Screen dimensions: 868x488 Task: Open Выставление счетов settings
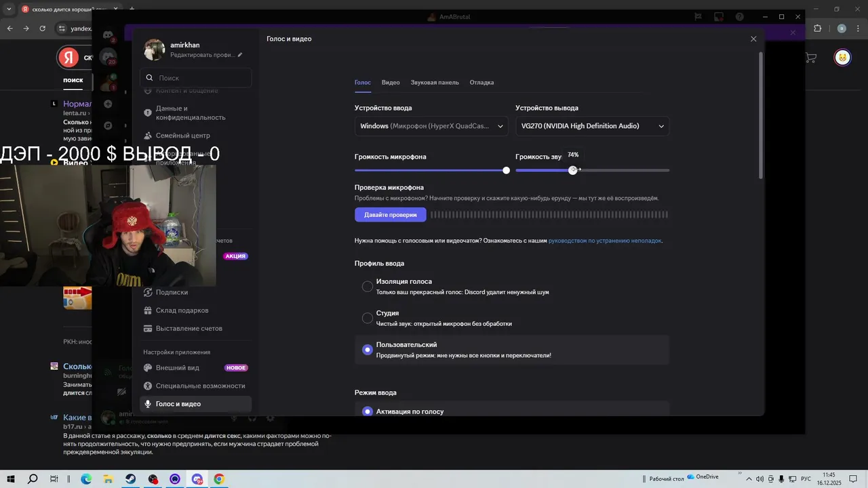pos(196,329)
